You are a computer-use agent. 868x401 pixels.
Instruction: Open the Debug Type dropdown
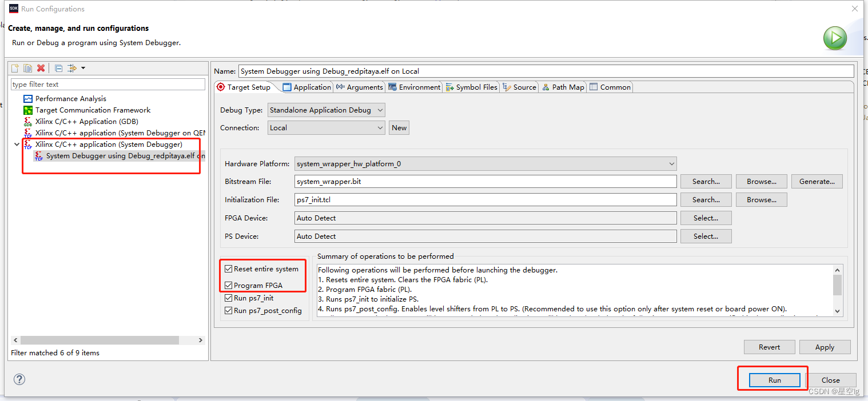pyautogui.click(x=327, y=110)
